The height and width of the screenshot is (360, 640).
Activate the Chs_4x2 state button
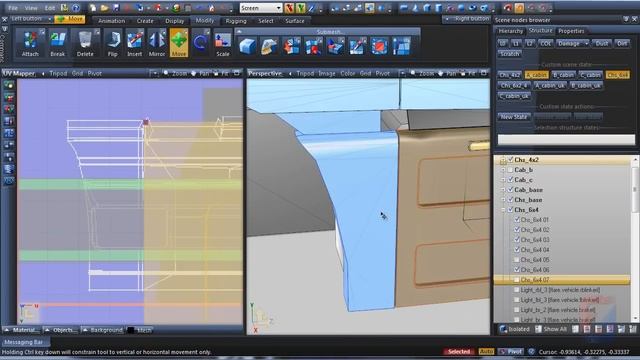(x=510, y=75)
